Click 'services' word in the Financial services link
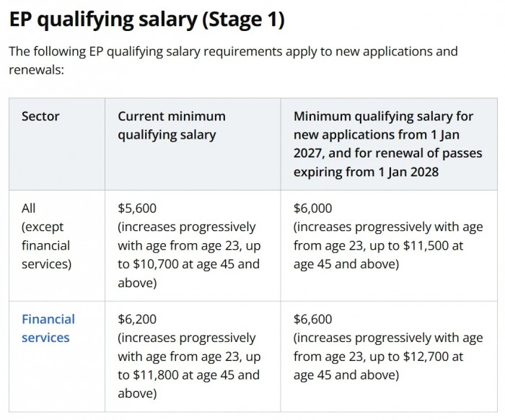 pos(45,338)
